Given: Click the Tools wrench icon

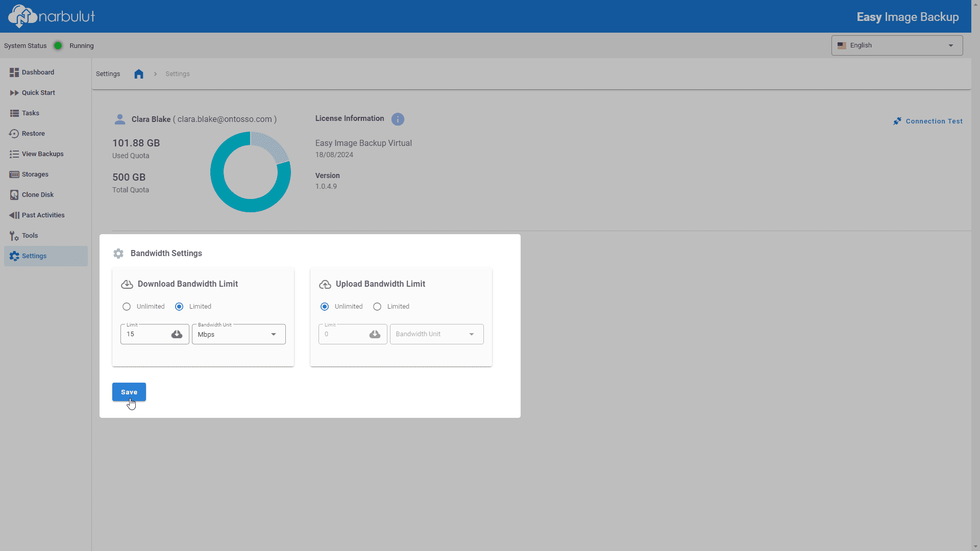Looking at the screenshot, I should (x=14, y=236).
